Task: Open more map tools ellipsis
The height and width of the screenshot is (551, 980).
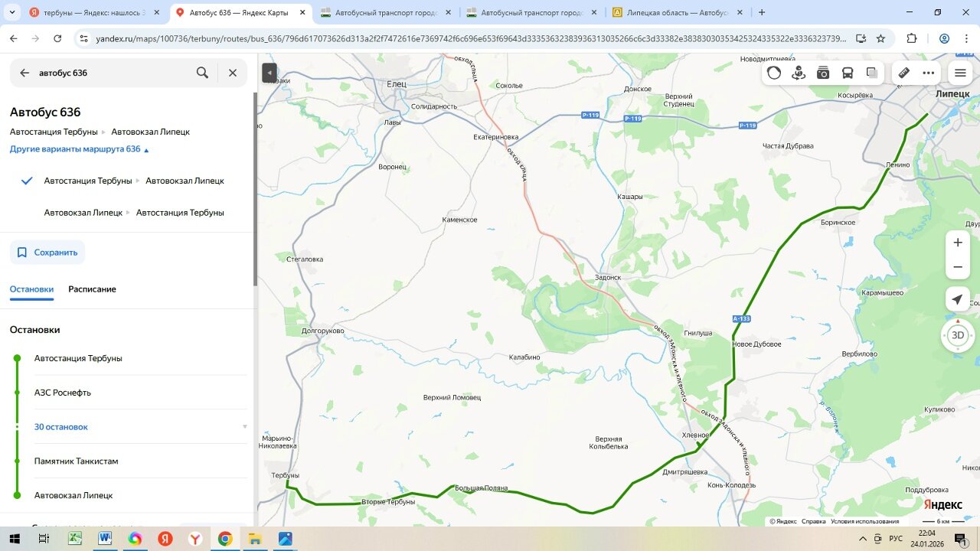Action: click(x=929, y=73)
